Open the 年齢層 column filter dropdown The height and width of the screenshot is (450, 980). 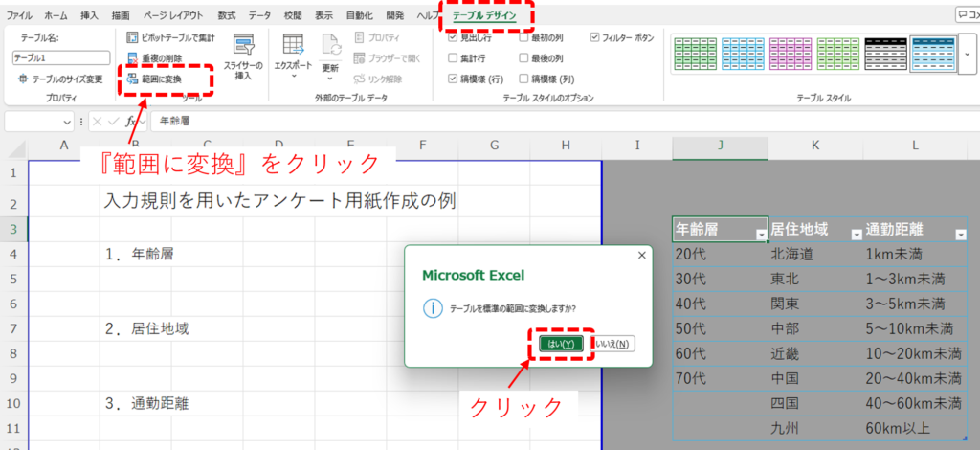(761, 234)
